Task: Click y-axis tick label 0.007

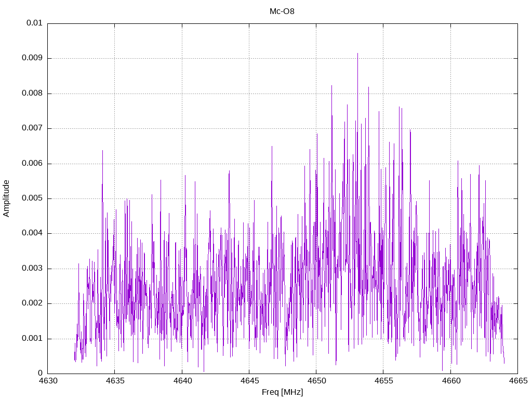Action: (x=32, y=128)
